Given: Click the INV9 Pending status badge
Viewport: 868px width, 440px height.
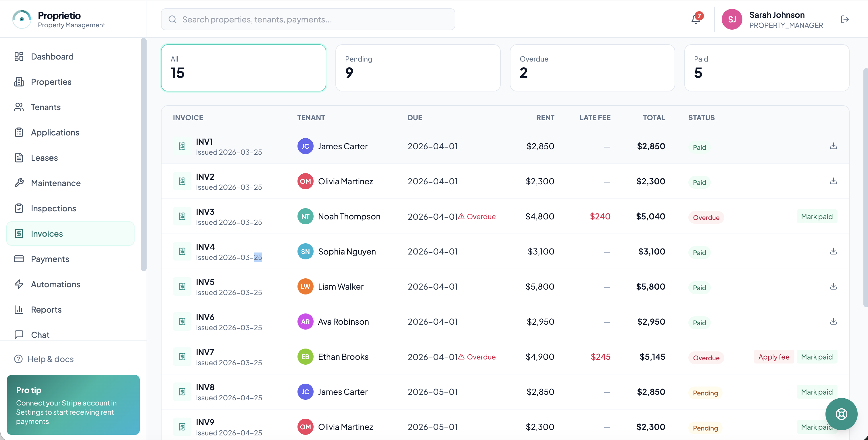Looking at the screenshot, I should click(x=705, y=428).
